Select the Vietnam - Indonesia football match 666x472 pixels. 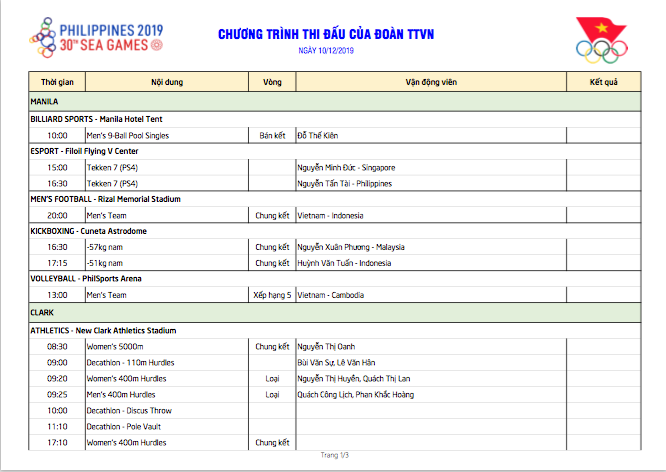(331, 215)
